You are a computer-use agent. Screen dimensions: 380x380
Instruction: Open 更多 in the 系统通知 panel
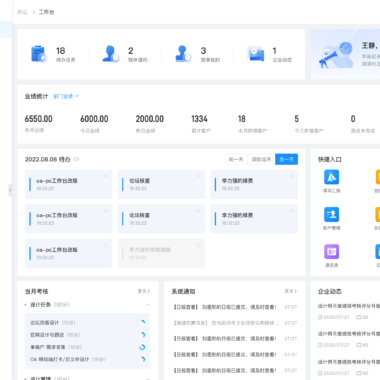pyautogui.click(x=290, y=291)
